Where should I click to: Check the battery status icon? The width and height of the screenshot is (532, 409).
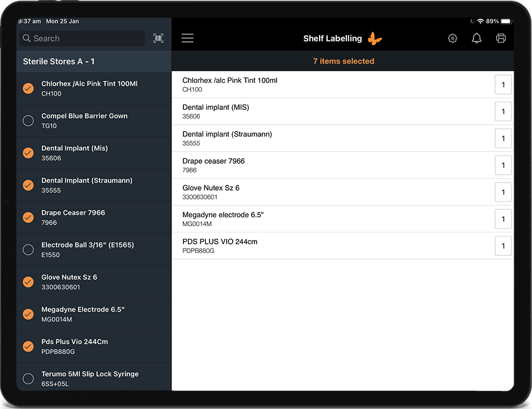click(x=506, y=21)
